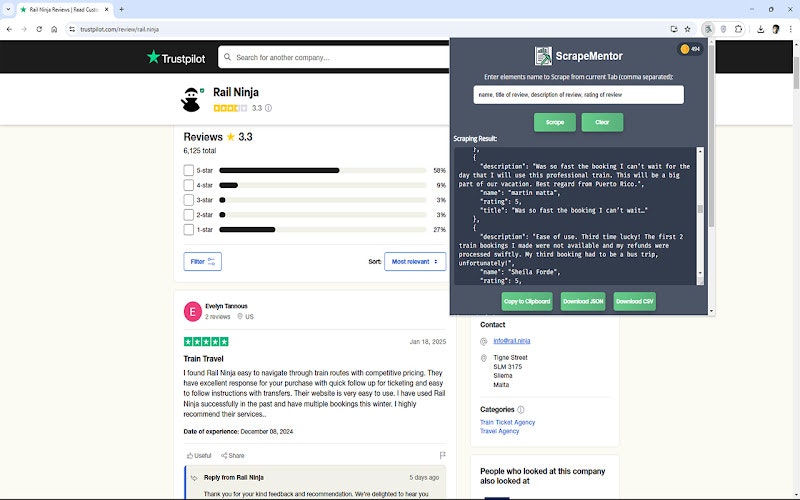The width and height of the screenshot is (800, 500).
Task: Tick the 5-star filter checkbox
Action: pos(188,170)
